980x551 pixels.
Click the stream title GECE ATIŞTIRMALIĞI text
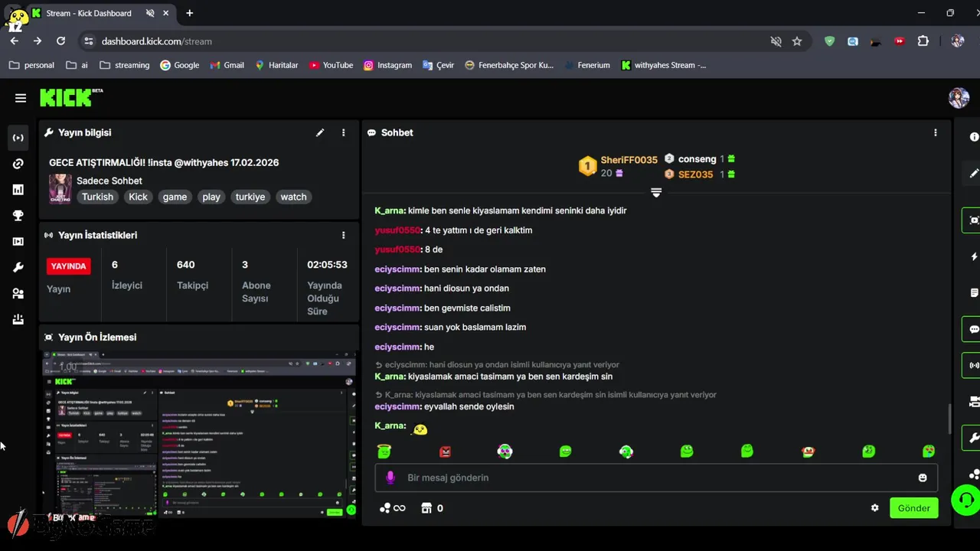click(164, 162)
